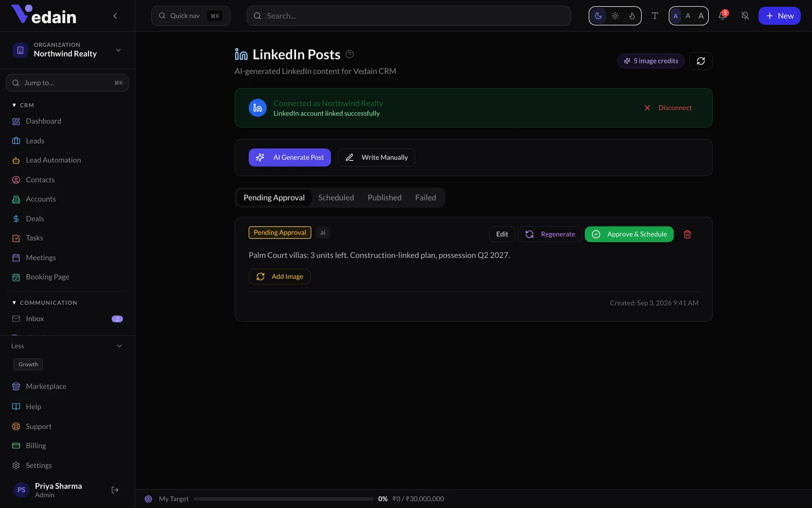This screenshot has width=812, height=508.
Task: Open Quick nav
Action: (x=191, y=16)
